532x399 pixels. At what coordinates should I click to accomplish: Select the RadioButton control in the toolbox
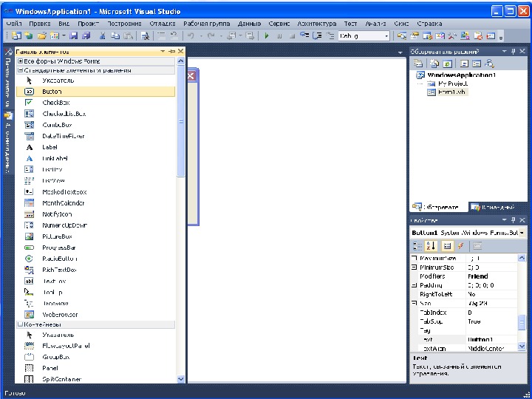coord(95,259)
